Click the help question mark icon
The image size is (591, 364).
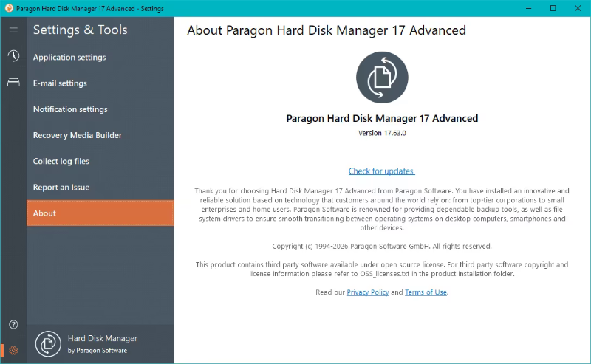point(13,324)
